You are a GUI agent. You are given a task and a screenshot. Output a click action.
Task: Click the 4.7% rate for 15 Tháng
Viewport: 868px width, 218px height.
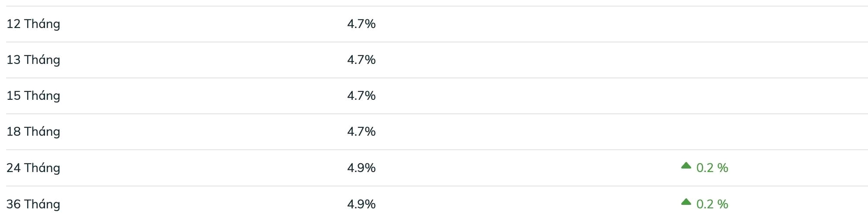tap(361, 95)
